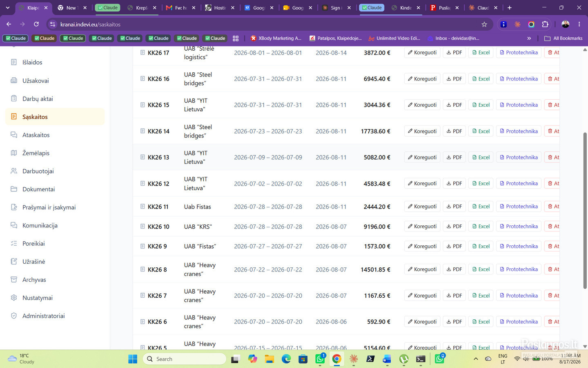Show the Žemėlapis map page
The height and width of the screenshot is (368, 588).
click(55, 153)
